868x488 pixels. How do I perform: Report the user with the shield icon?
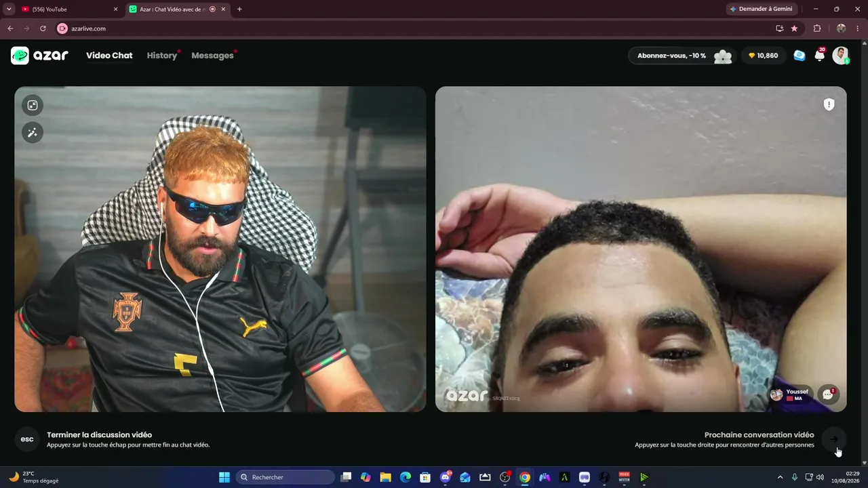coord(829,104)
